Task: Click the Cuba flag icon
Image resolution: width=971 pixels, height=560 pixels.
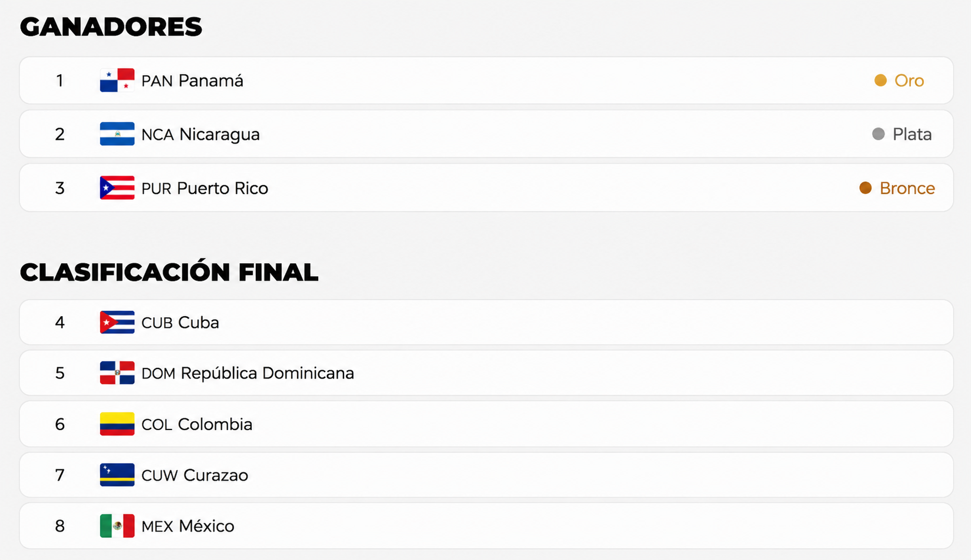Action: coord(117,322)
